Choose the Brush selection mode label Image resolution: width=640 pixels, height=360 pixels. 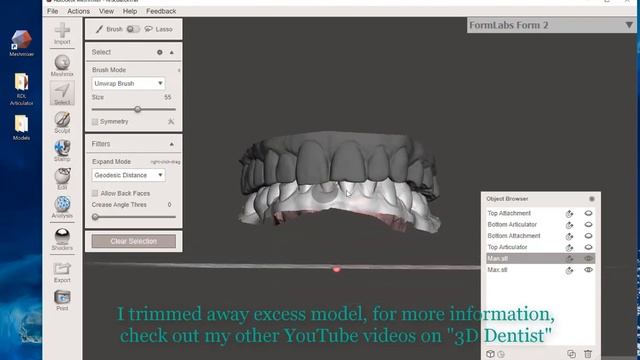[x=114, y=29]
